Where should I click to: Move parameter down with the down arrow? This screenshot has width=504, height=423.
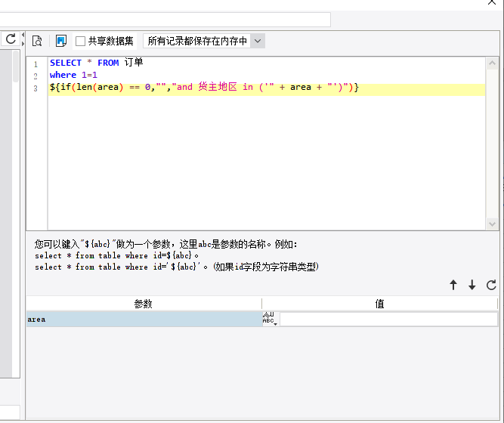[x=472, y=285]
